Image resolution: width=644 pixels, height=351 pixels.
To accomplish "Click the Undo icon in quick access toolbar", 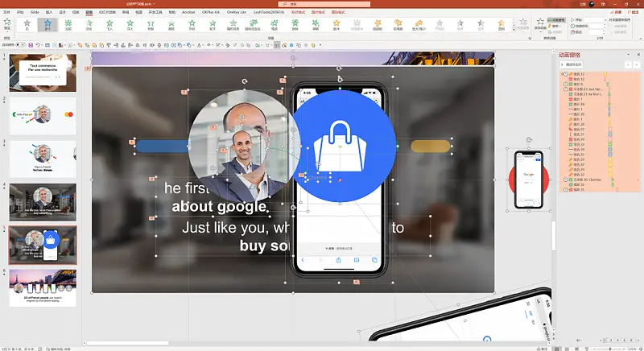I will click(x=37, y=45).
